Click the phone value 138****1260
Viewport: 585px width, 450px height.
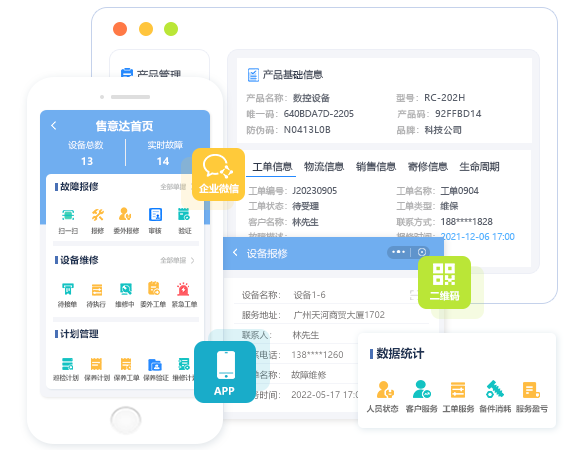coord(317,354)
